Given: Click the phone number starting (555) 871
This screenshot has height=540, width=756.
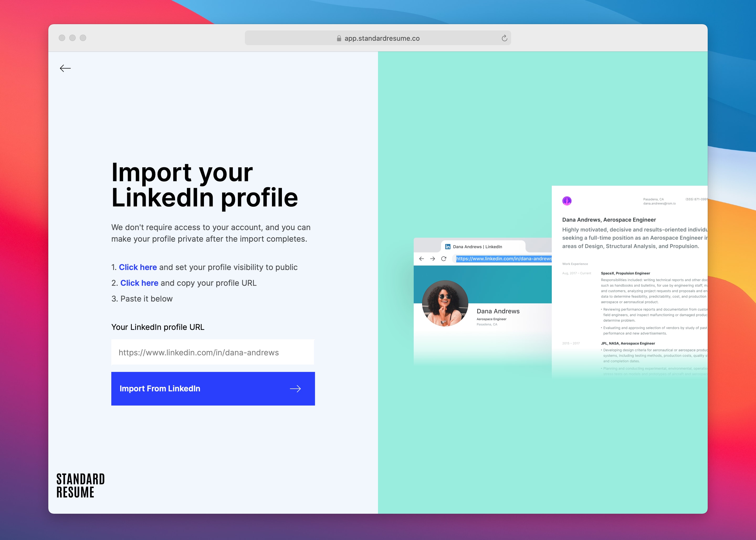Looking at the screenshot, I should [x=696, y=200].
